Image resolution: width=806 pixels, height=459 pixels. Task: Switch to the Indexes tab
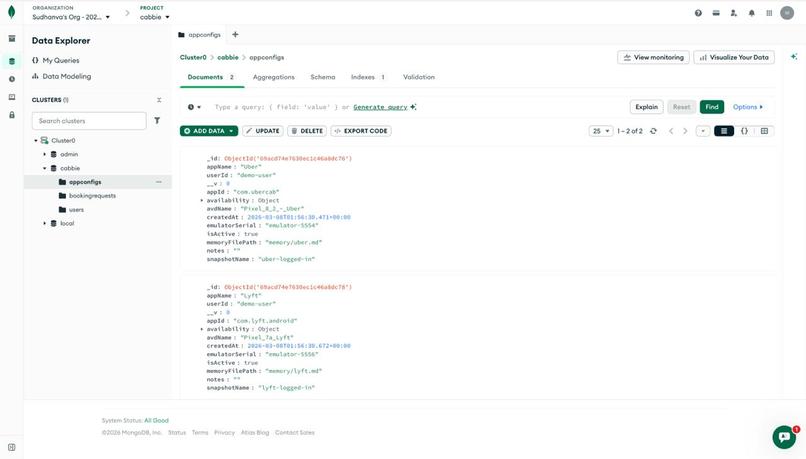coord(368,77)
